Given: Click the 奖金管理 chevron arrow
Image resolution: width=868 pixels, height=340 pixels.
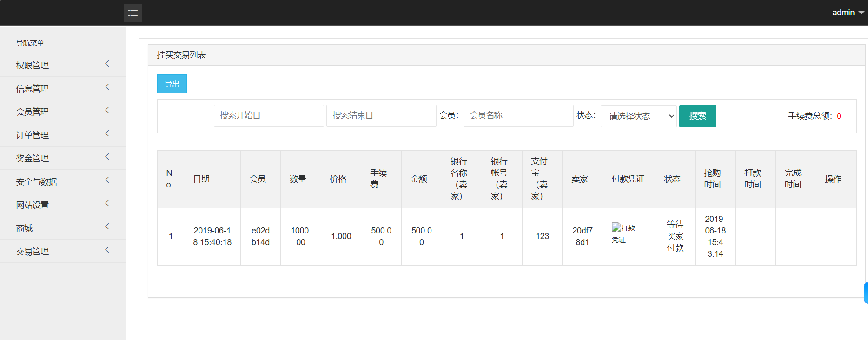Looking at the screenshot, I should (x=107, y=157).
